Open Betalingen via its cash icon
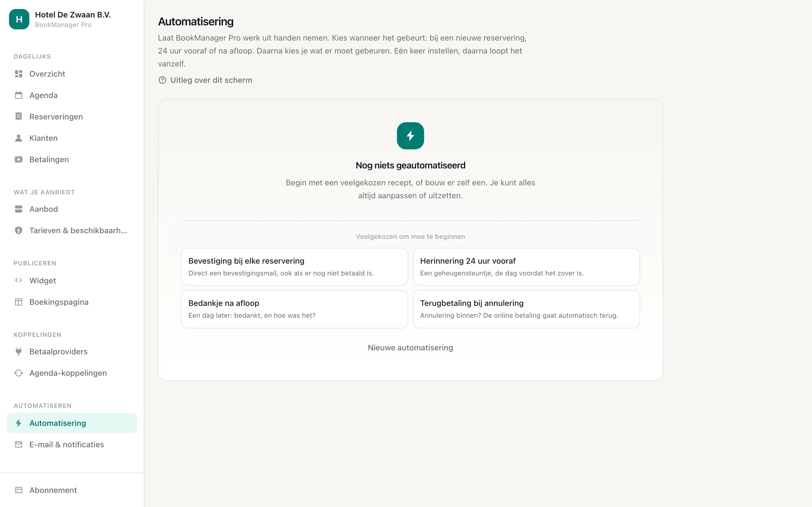The height and width of the screenshot is (507, 812). point(18,159)
